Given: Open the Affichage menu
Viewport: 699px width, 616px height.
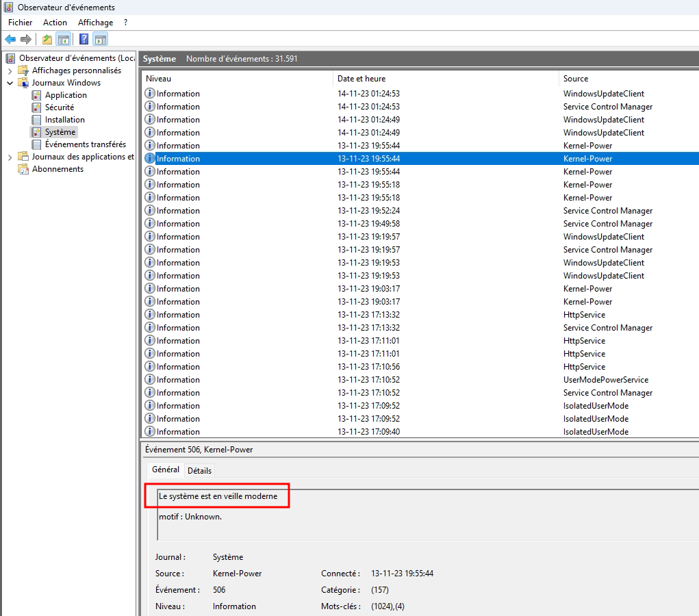Looking at the screenshot, I should click(x=95, y=23).
